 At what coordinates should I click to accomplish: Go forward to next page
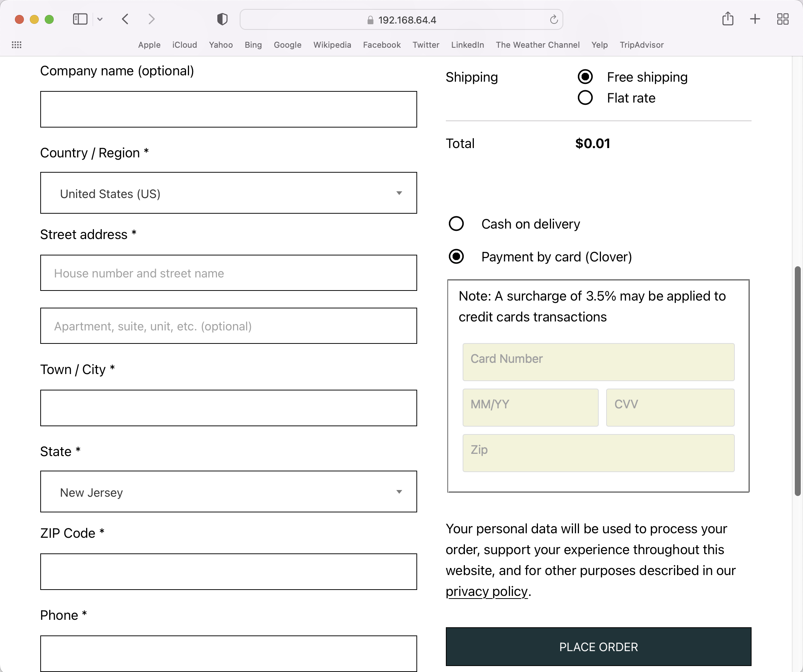[151, 19]
